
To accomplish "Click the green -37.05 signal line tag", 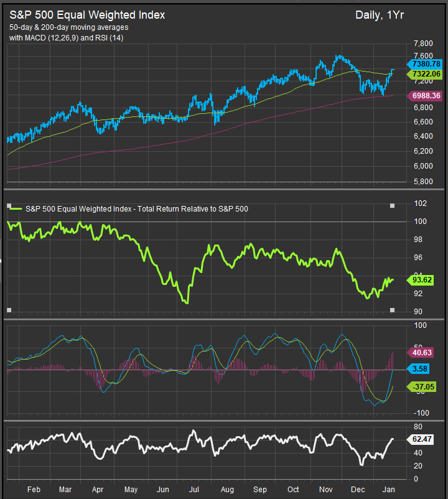I will click(422, 387).
